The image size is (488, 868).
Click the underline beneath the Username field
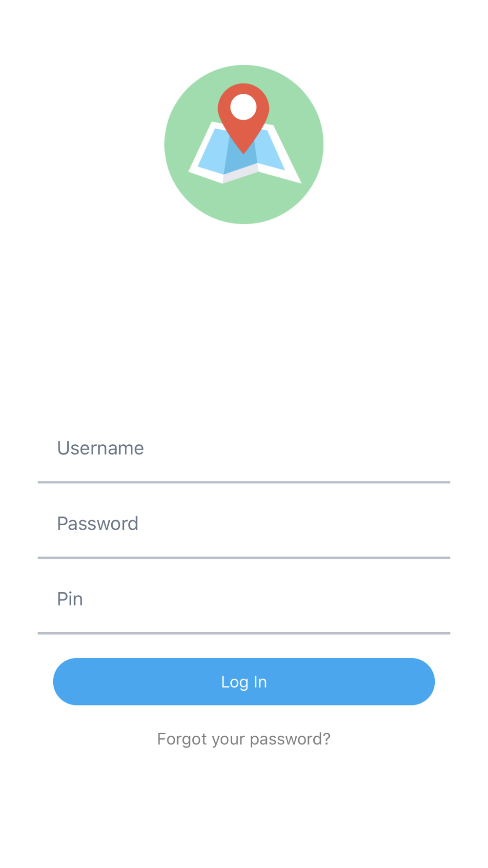click(x=244, y=482)
